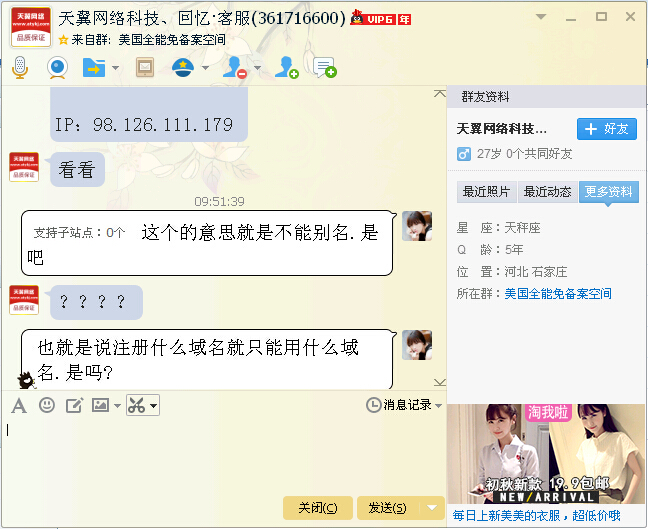Create a discussion group with the chat plus icon
648x529 pixels.
(325, 68)
